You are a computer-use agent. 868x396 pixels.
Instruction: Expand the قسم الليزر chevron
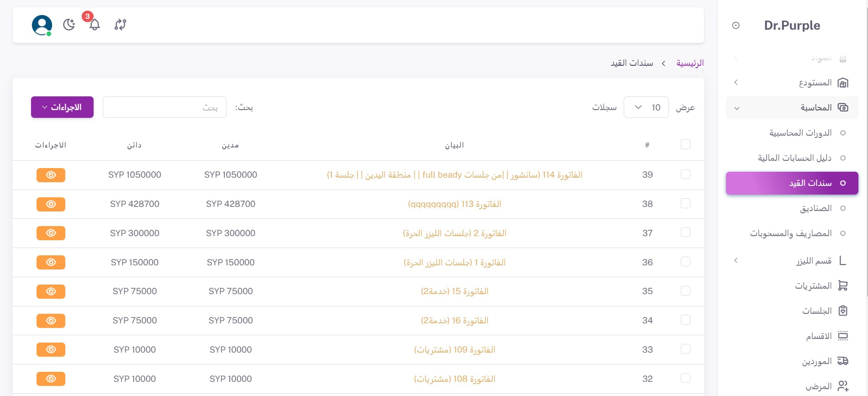point(736,261)
